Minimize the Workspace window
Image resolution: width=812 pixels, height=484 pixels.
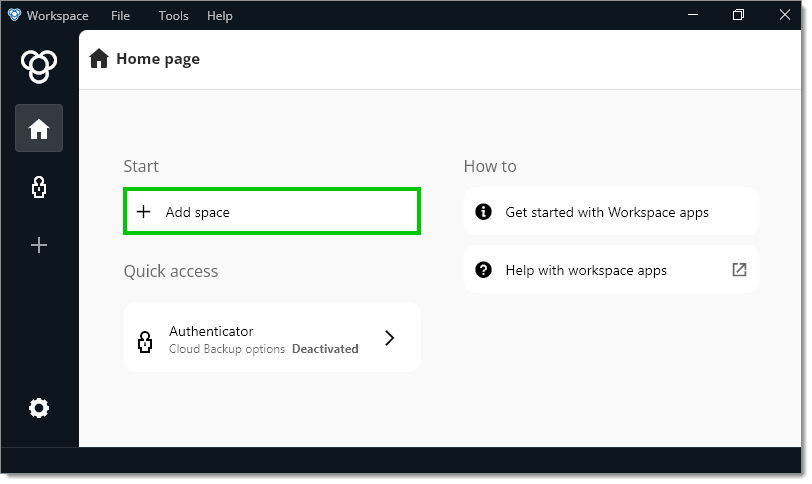tap(693, 15)
